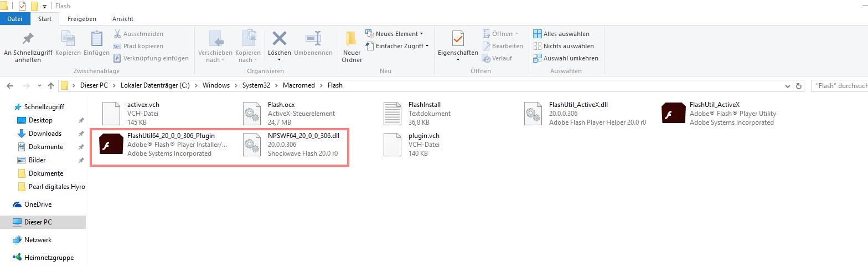Image resolution: width=868 pixels, height=266 pixels.
Task: Open Schnellzugriff in navigation pane
Action: click(44, 107)
